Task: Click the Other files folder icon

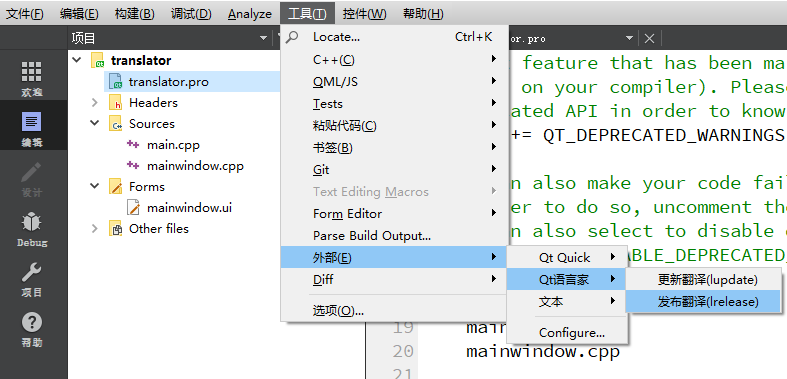Action: 116,228
